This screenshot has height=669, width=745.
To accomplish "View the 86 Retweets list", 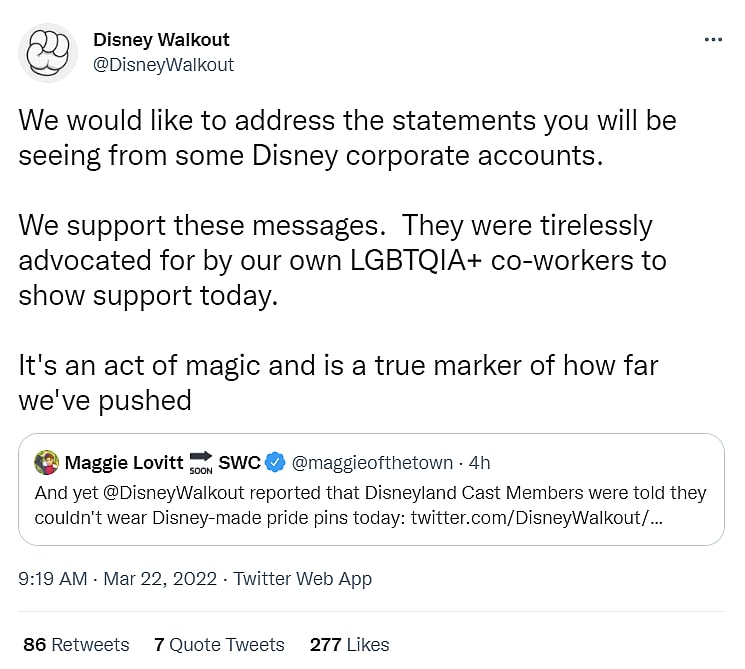I will pos(76,644).
